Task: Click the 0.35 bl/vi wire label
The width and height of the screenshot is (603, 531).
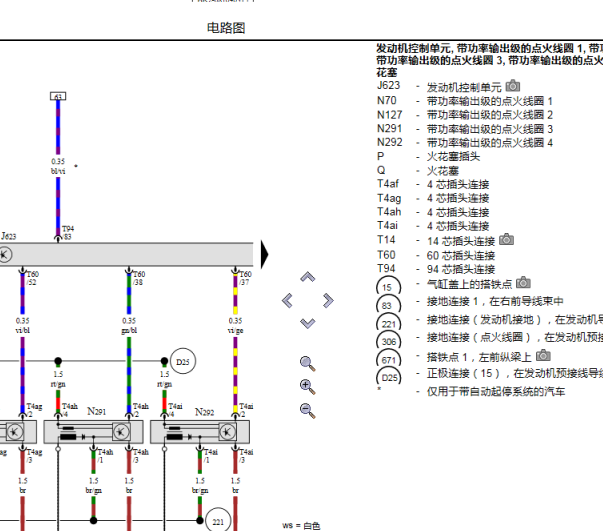Action: pos(58,166)
